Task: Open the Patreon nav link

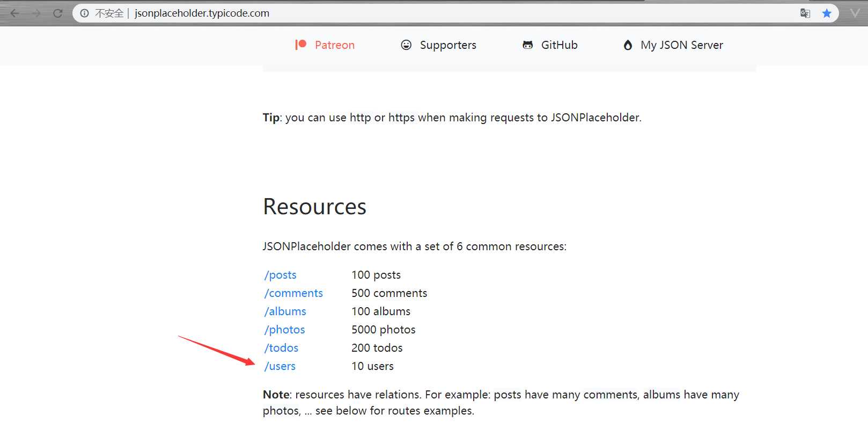Action: pos(335,45)
